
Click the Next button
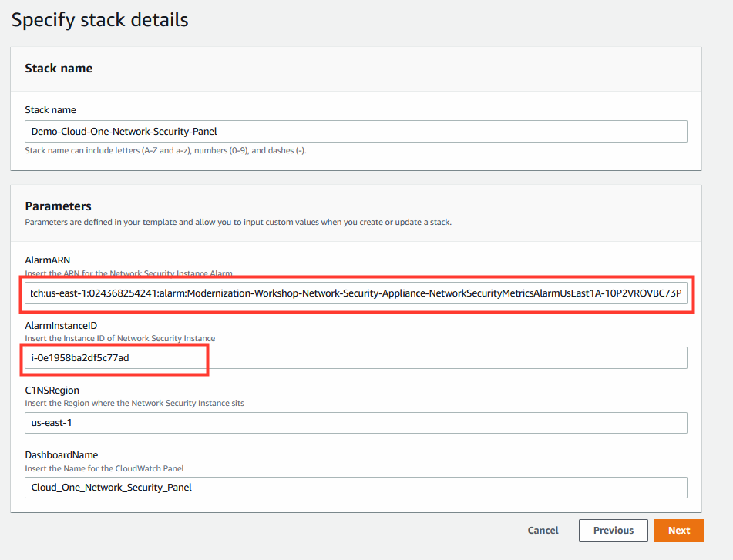[x=678, y=530]
